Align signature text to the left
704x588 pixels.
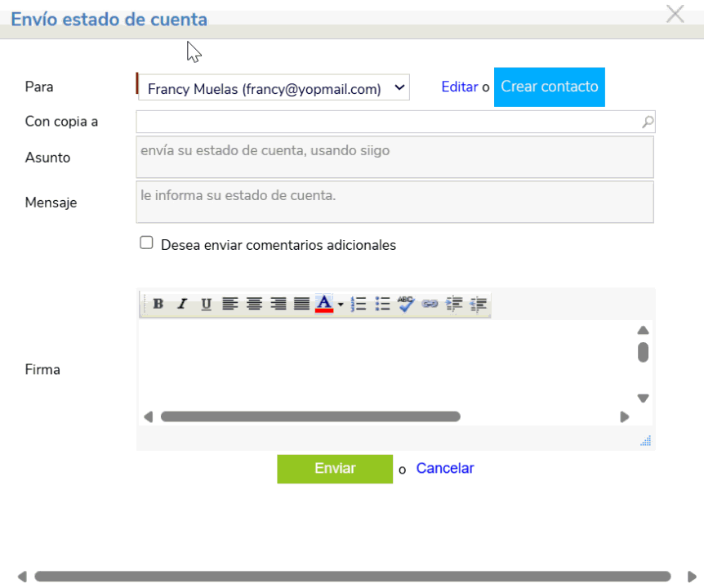coord(230,305)
